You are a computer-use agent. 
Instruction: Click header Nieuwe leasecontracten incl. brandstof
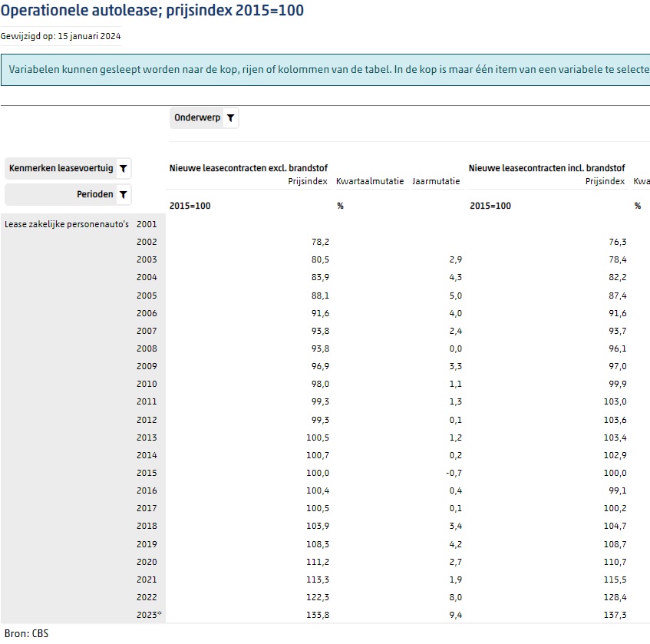546,168
